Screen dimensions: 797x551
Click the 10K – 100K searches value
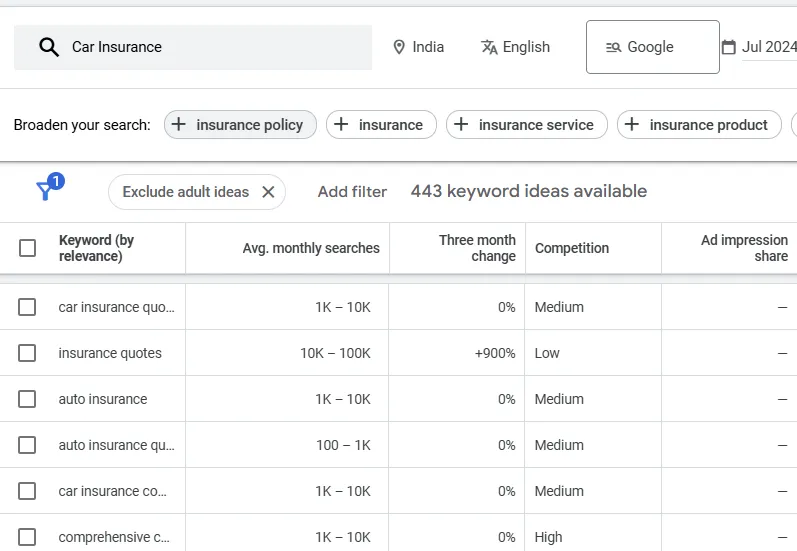[335, 353]
